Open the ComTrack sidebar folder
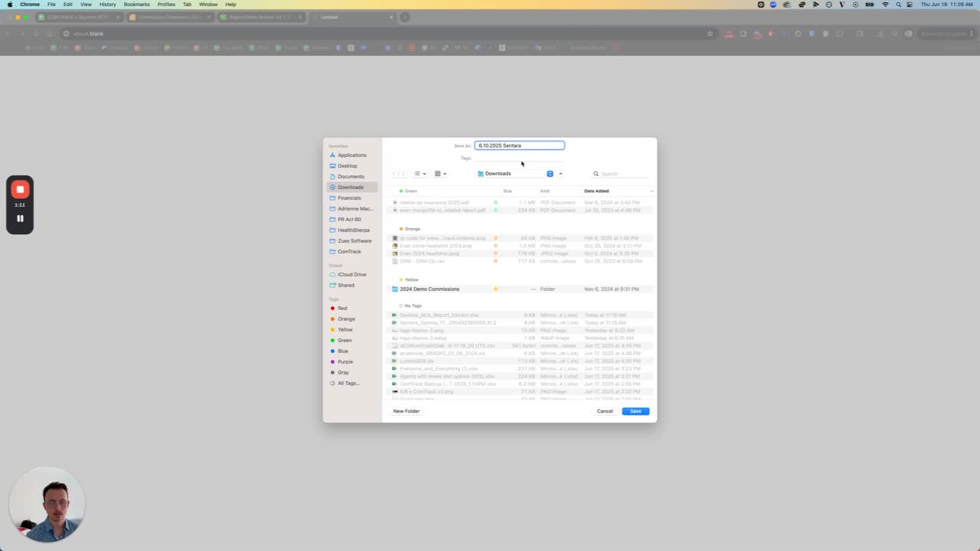 pyautogui.click(x=349, y=252)
